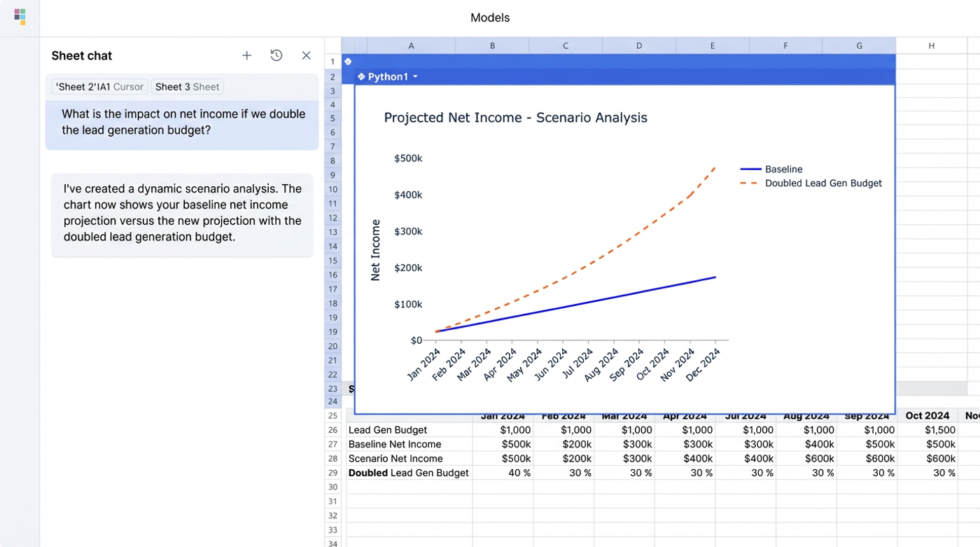This screenshot has height=547, width=980.
Task: Select the Lead Gen Budget row label
Action: pos(388,430)
